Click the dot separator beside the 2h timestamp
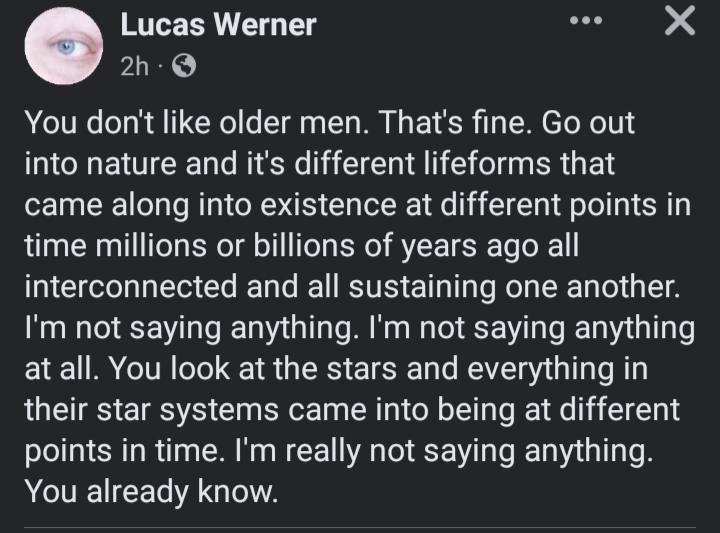Image resolution: width=720 pixels, height=533 pixels. pos(160,67)
